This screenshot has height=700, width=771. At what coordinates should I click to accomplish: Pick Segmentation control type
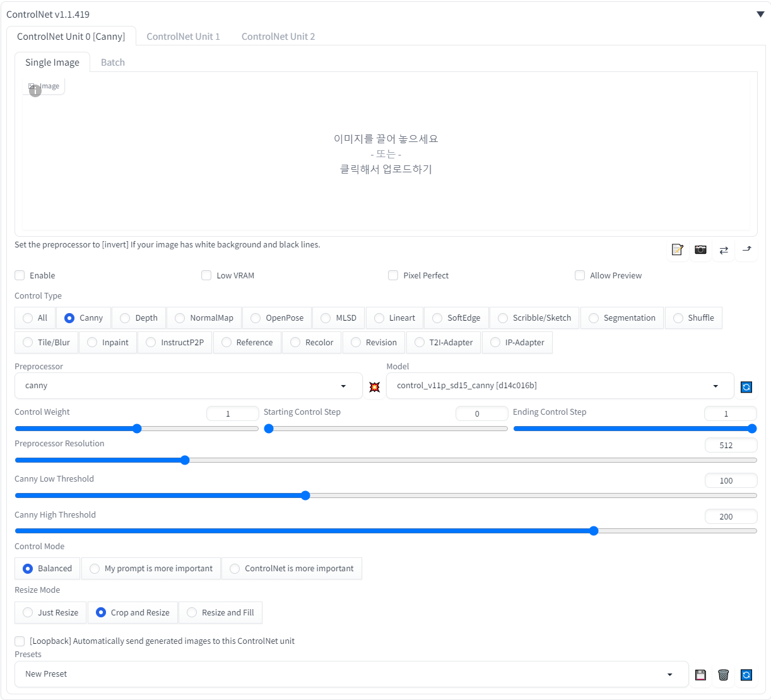pos(622,318)
